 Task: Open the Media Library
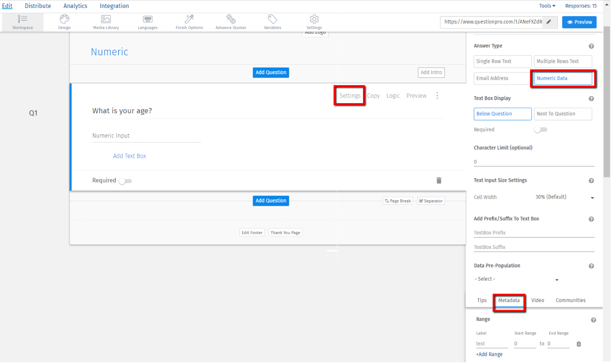click(x=105, y=22)
